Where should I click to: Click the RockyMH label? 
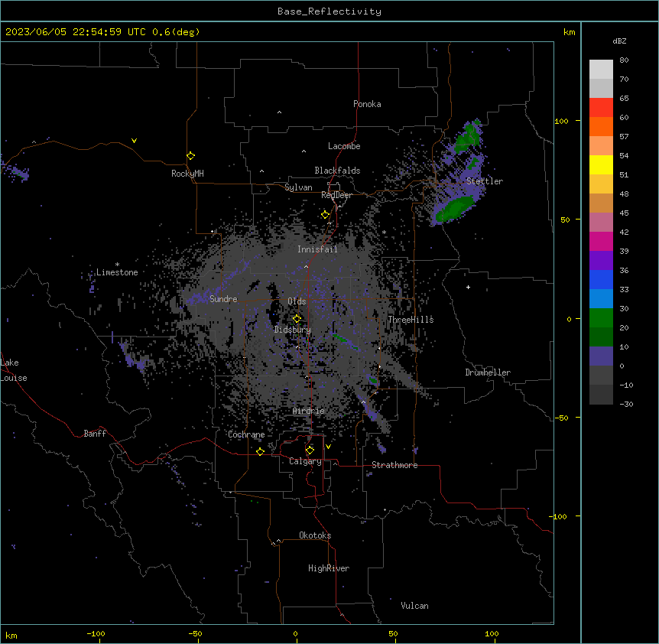pos(187,174)
